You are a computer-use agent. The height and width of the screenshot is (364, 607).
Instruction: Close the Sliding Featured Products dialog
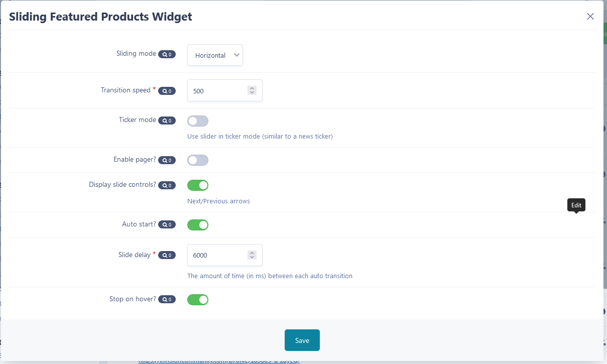pyautogui.click(x=590, y=17)
